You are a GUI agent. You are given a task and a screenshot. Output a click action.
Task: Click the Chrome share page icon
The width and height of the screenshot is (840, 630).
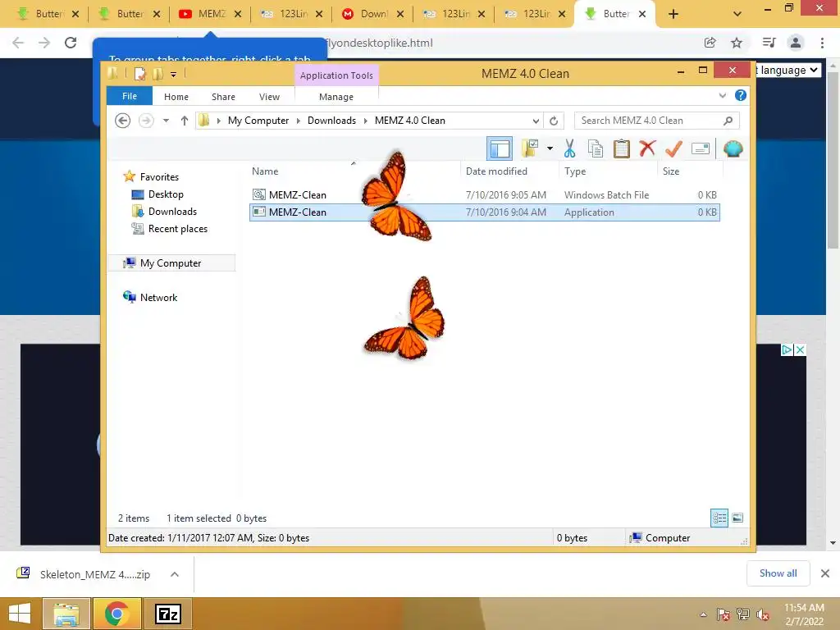coord(710,43)
